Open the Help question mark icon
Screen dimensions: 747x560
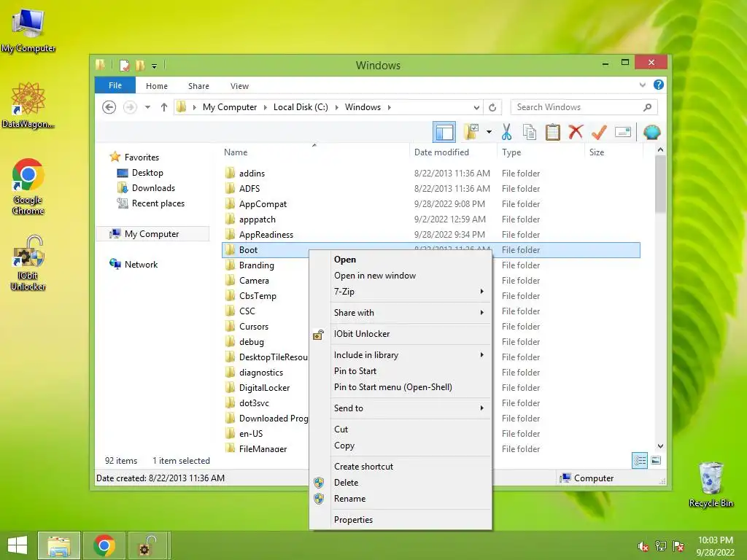point(659,85)
